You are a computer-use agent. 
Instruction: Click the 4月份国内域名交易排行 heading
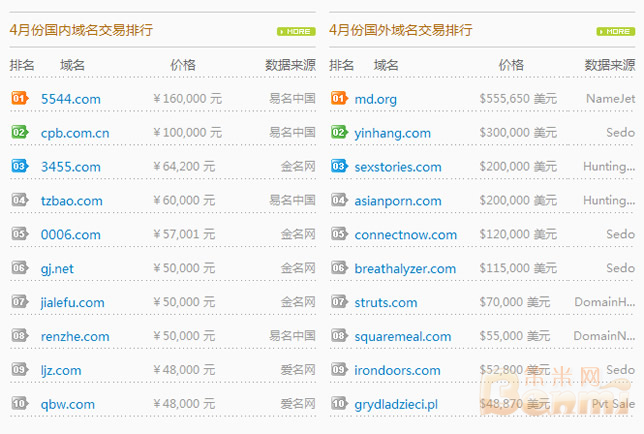click(81, 30)
